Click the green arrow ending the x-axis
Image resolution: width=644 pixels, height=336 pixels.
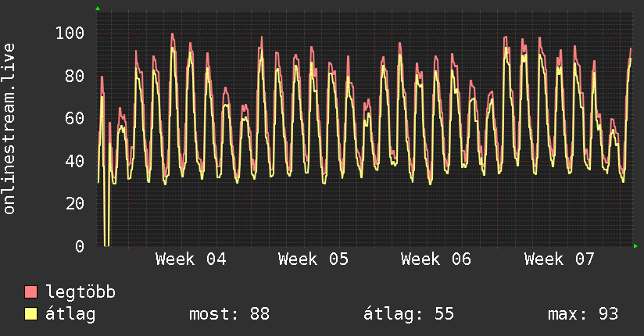coord(636,246)
